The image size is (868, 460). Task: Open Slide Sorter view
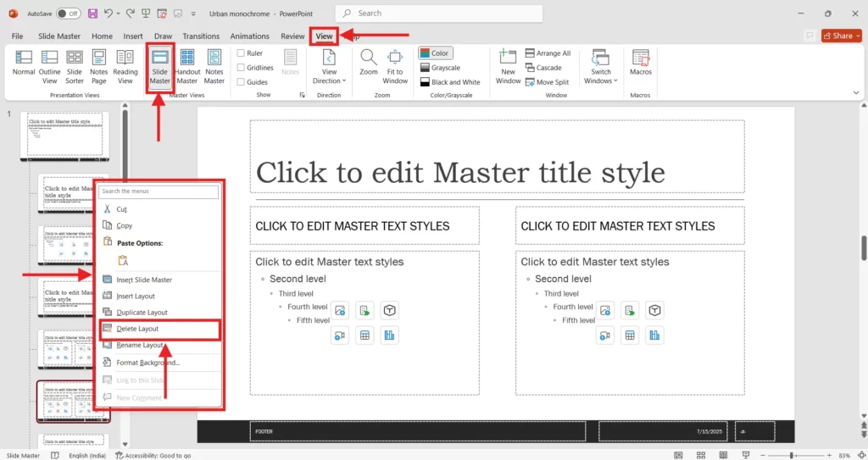point(75,66)
